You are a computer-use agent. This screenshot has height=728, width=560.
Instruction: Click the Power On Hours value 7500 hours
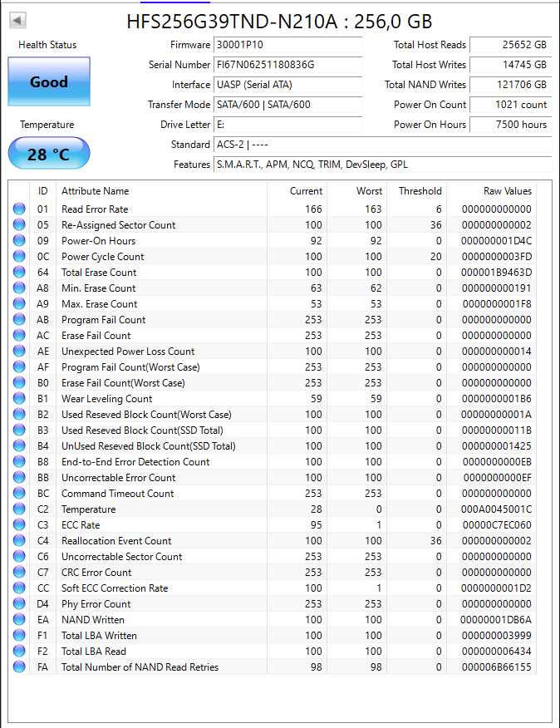[x=511, y=125]
